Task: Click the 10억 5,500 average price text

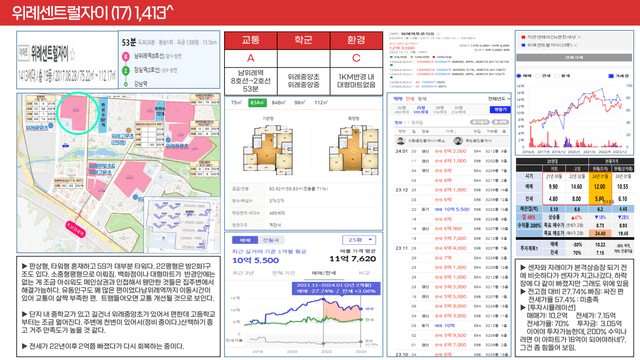Action: click(255, 260)
